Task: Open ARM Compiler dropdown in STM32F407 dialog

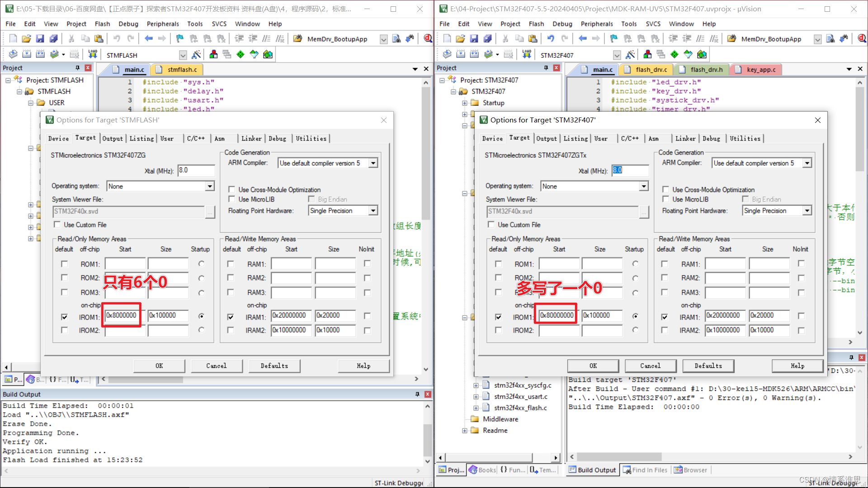Action: 807,163
